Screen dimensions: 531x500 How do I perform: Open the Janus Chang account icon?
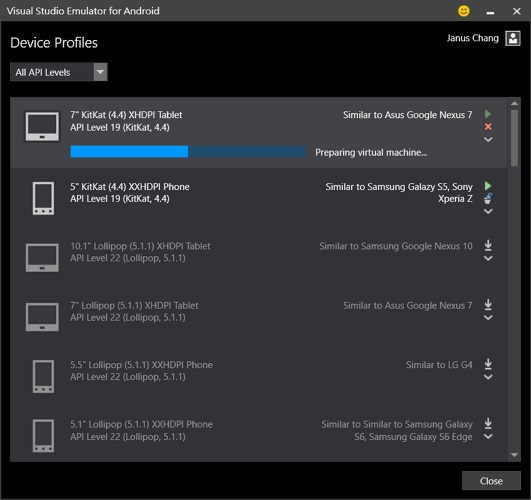513,38
